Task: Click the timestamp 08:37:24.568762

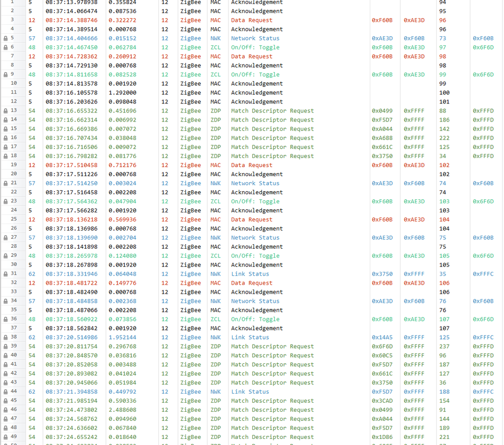Action: point(71,419)
